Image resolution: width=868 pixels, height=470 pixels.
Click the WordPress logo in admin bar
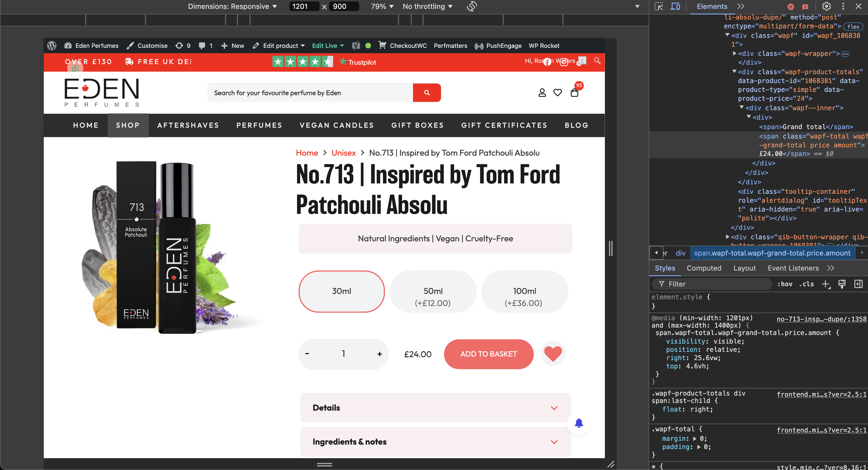[51, 45]
